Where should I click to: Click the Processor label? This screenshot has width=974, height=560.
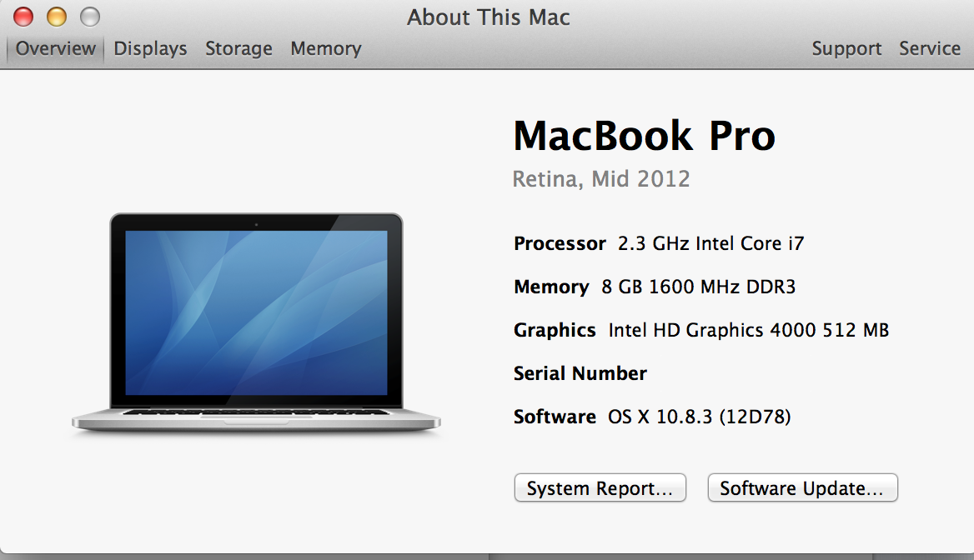tap(560, 243)
